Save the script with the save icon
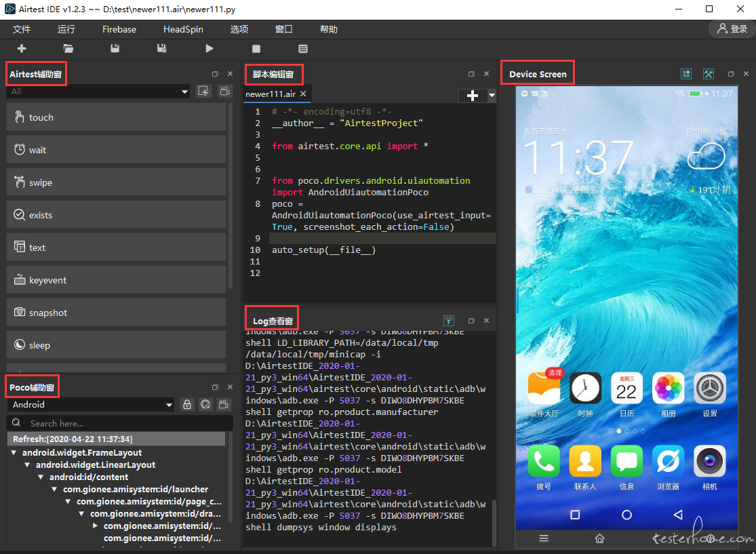 [115, 48]
